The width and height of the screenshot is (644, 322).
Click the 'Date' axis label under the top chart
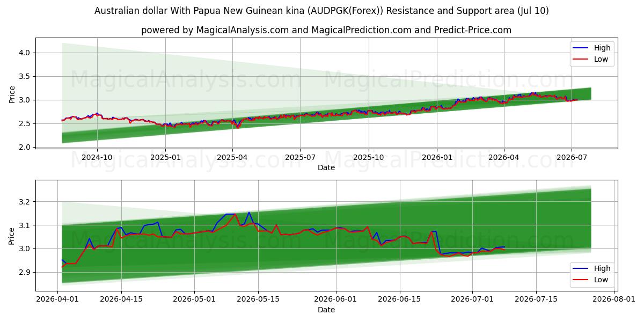coord(326,167)
